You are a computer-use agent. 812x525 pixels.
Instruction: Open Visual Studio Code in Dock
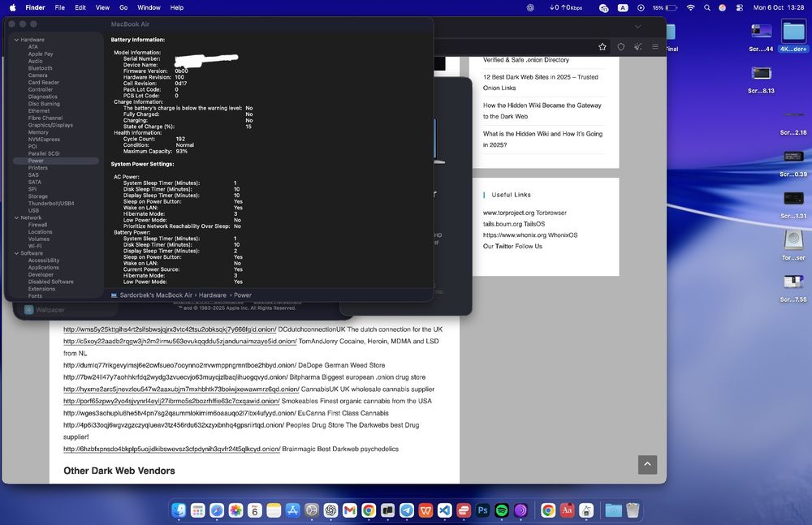[x=444, y=510]
